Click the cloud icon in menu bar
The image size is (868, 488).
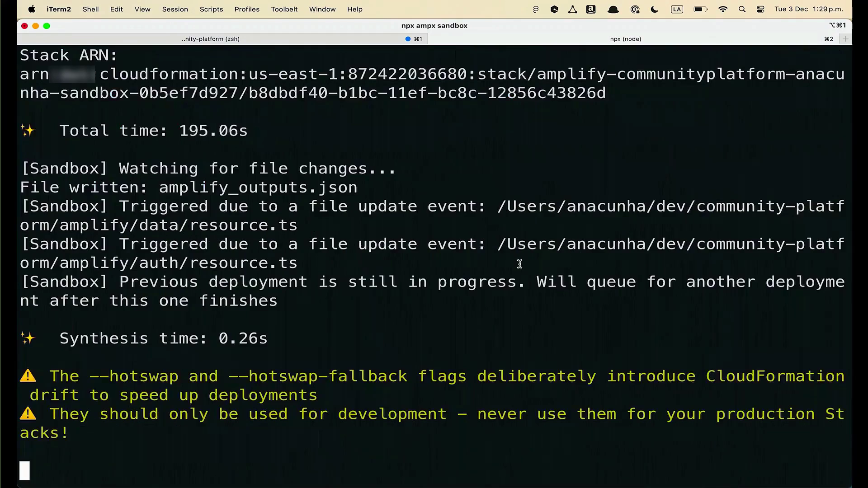click(613, 9)
